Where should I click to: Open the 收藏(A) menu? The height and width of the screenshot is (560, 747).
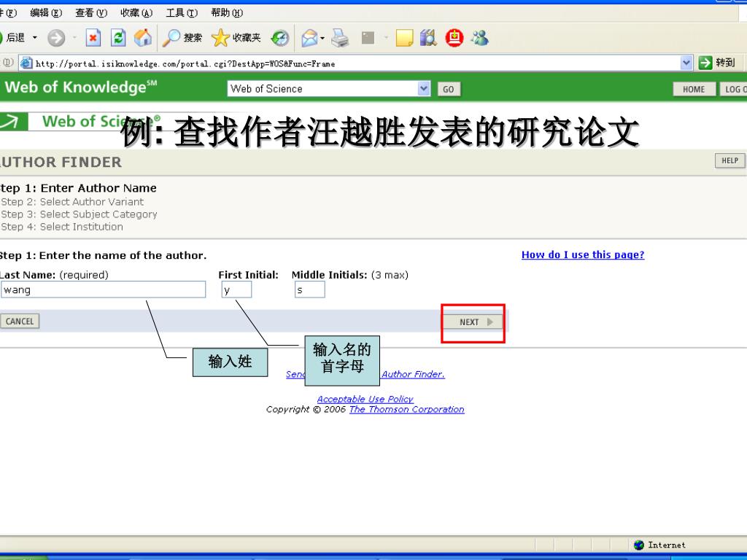[x=136, y=13]
